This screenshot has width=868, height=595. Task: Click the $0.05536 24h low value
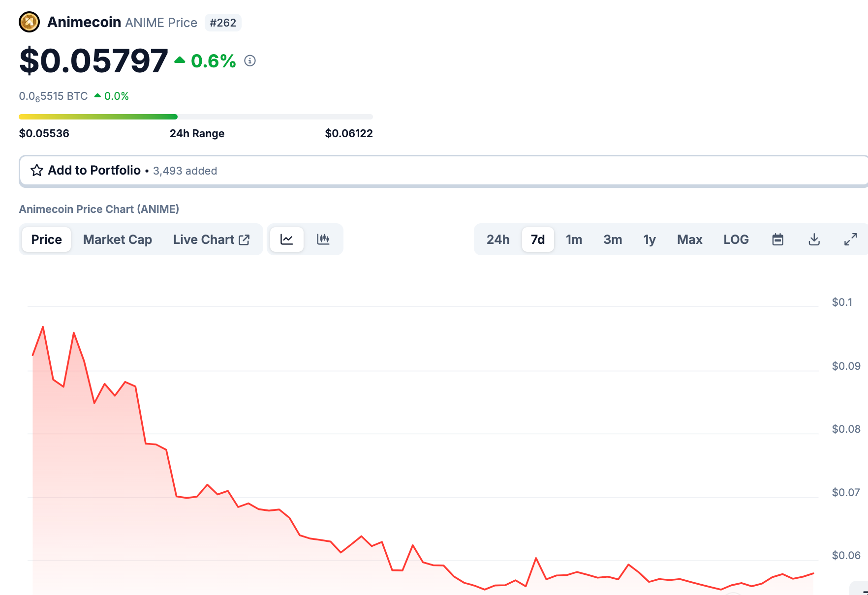click(44, 134)
